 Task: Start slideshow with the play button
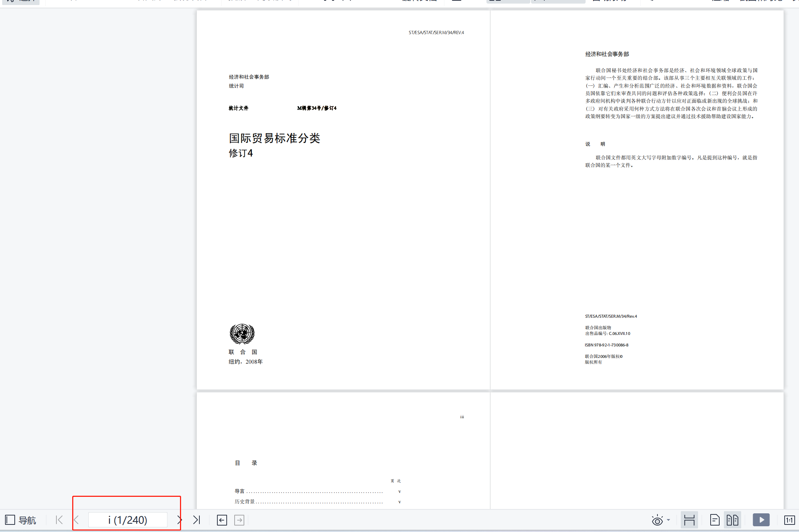click(x=761, y=520)
